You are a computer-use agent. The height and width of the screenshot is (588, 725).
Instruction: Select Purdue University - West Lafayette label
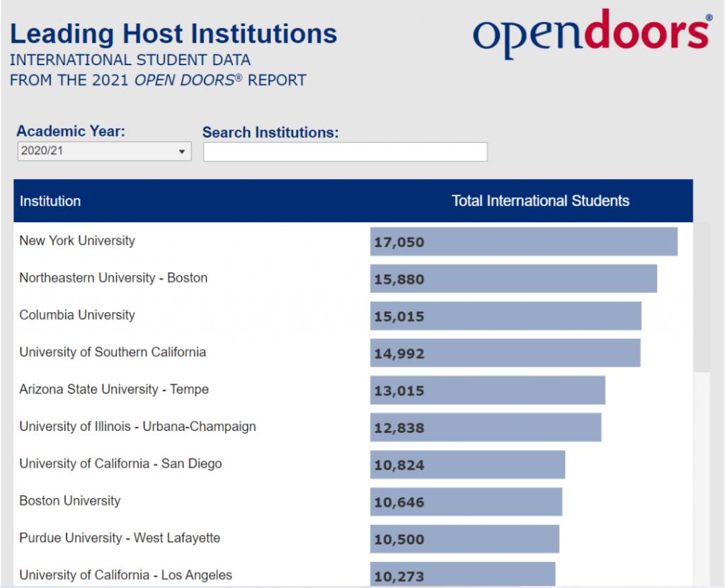pos(120,538)
